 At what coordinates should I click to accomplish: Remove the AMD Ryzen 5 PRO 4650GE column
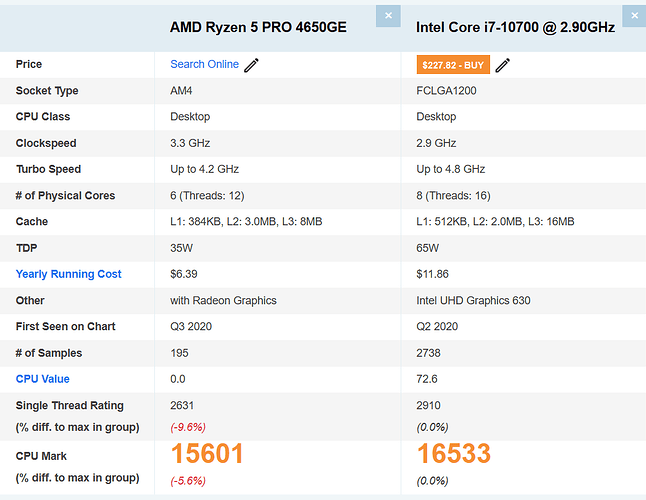389,16
